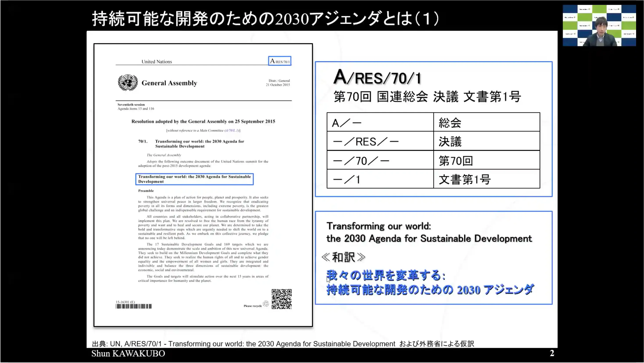The height and width of the screenshot is (363, 644).
Task: Select the 'A／－' table cell
Action: coord(380,122)
